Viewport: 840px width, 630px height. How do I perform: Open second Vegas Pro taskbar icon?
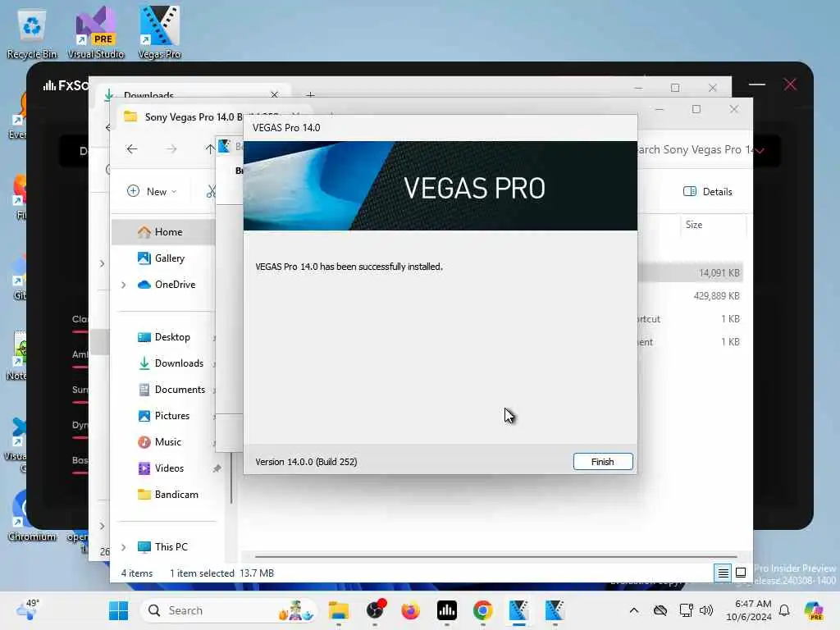(555, 610)
